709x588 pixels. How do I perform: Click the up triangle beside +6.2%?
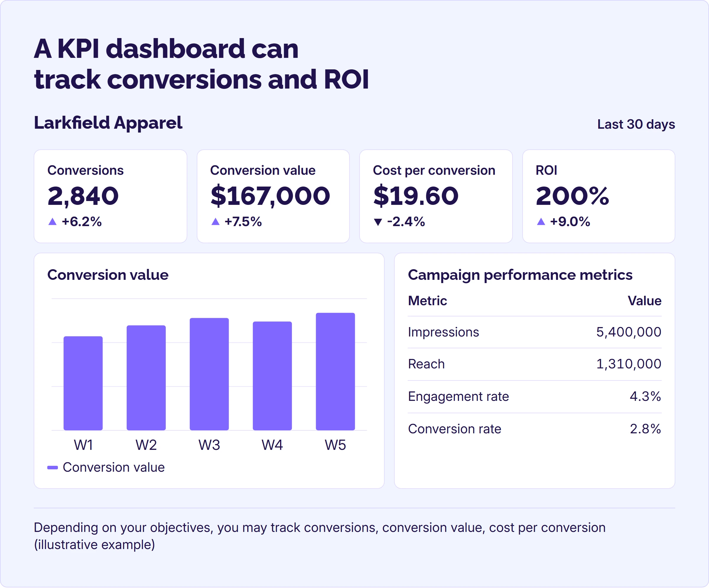[x=52, y=222]
